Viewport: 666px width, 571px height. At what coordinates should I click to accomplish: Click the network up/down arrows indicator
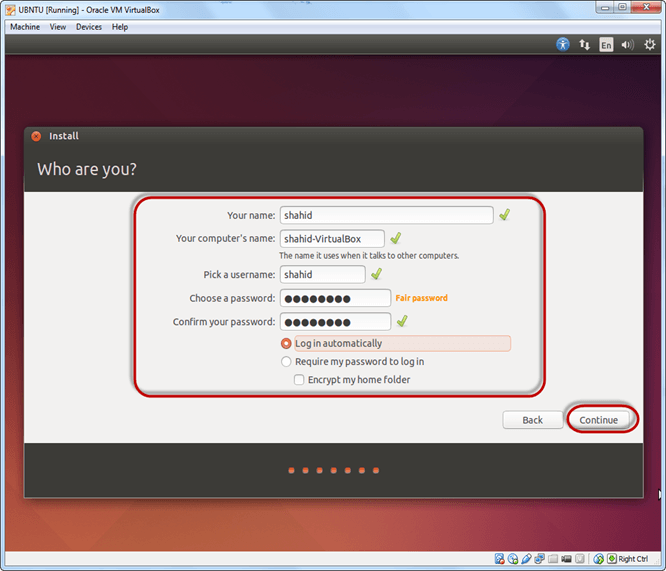[585, 45]
